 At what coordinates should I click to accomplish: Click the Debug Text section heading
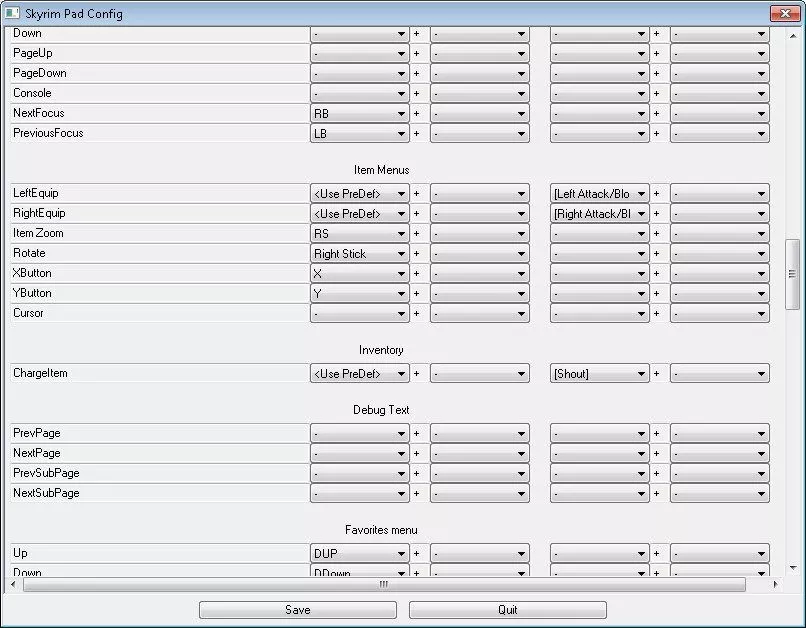point(381,410)
